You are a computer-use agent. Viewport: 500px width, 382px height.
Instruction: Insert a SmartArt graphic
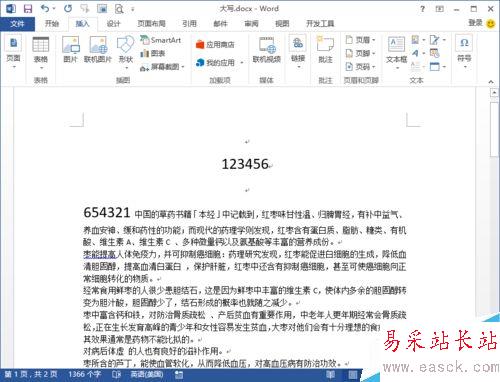coord(161,40)
